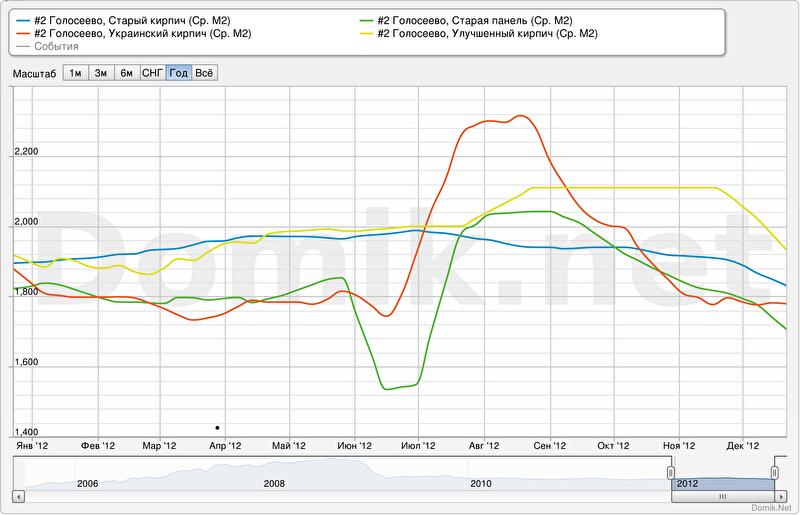The image size is (800, 515).
Task: Click the 2010 area in navigator
Action: pos(481,483)
